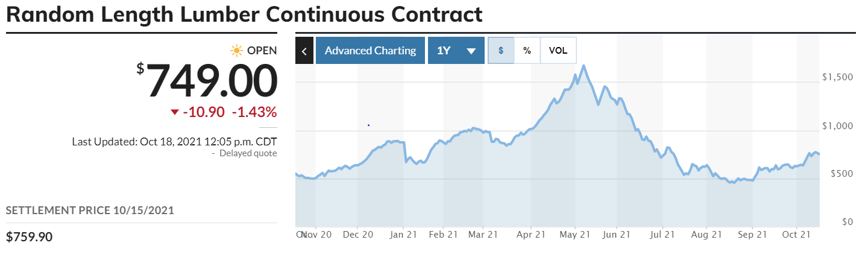Click the Delayed quote note
Viewport: 868px width, 263px height.
248,153
